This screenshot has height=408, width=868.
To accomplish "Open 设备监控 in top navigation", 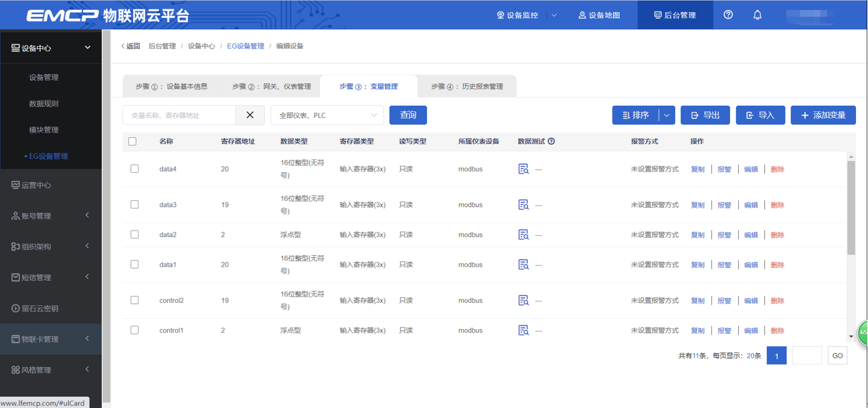I will [517, 15].
